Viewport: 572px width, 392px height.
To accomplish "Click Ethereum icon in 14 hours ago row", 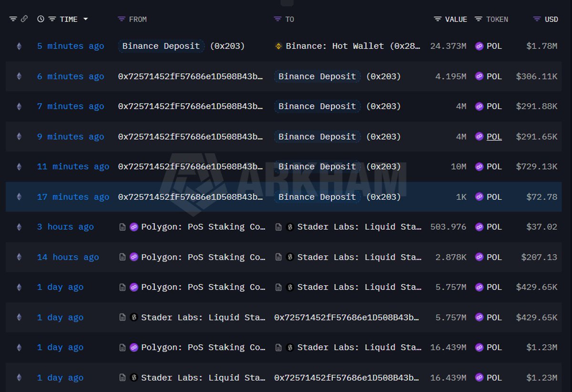I will [19, 257].
